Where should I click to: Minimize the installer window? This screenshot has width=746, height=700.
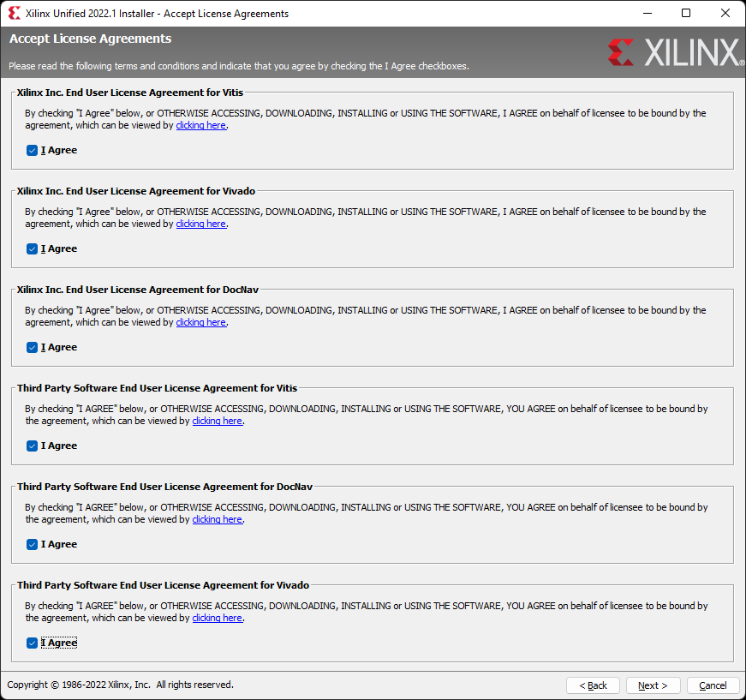(647, 14)
